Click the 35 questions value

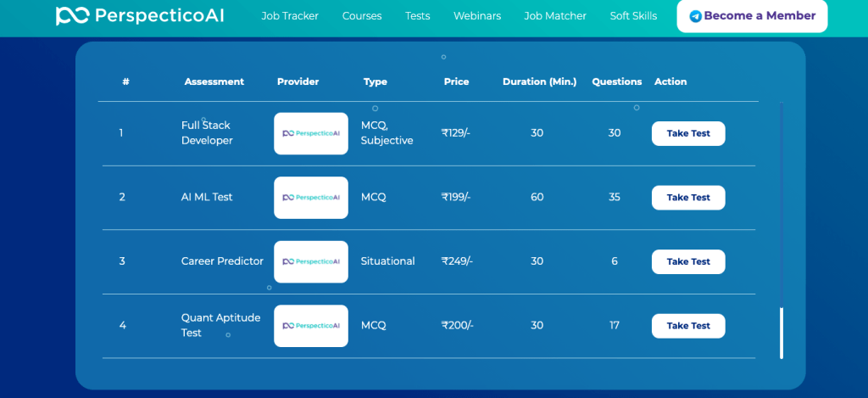click(615, 197)
